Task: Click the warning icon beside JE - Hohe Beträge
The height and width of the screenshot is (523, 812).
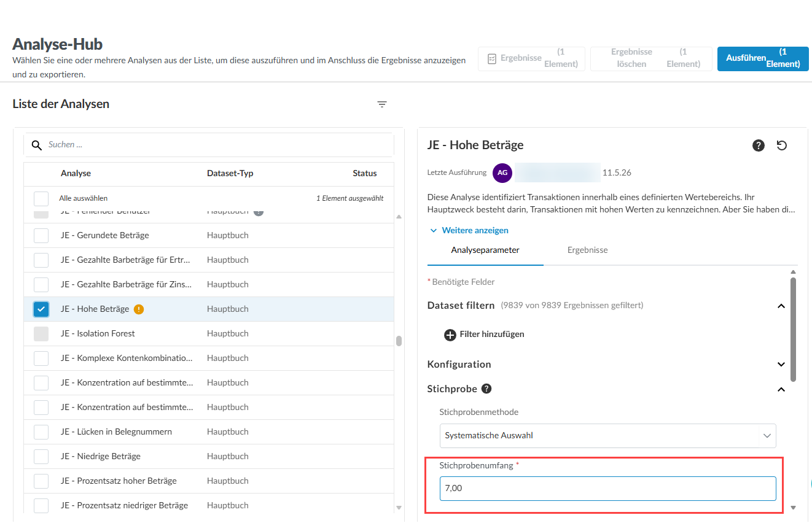Action: (139, 309)
